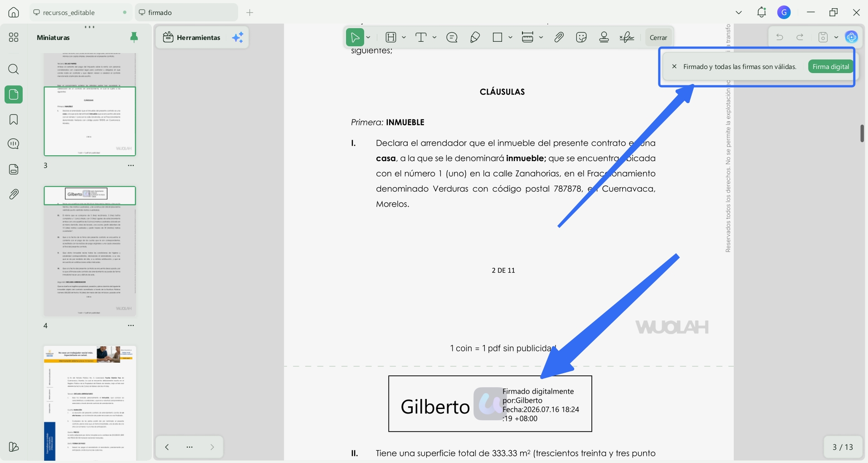Click the 3 / 13 page indicator
Image resolution: width=868 pixels, height=463 pixels.
pos(843,447)
